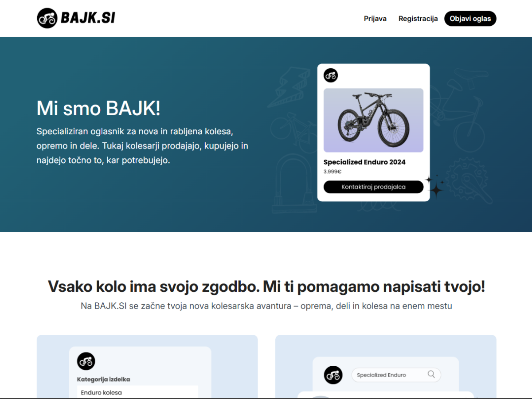The width and height of the screenshot is (532, 399).
Task: Click cyclist icon on Specialized Enduro card
Action: coord(331,75)
